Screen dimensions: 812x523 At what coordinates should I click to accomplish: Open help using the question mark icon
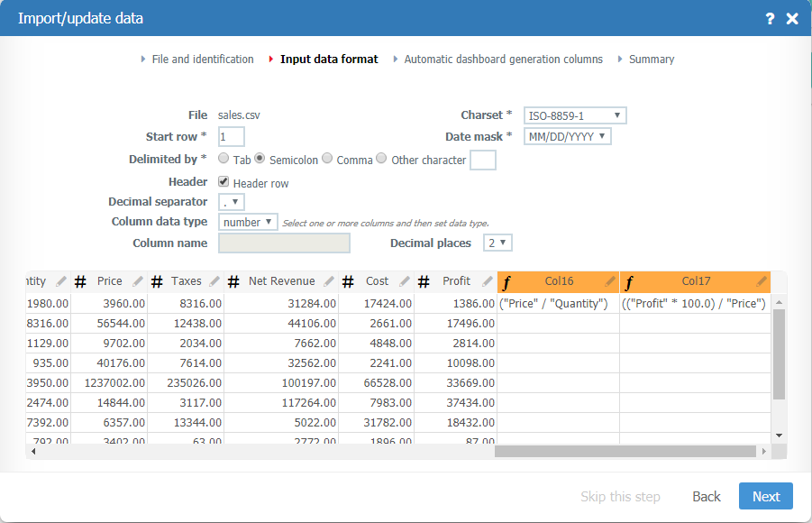[769, 18]
